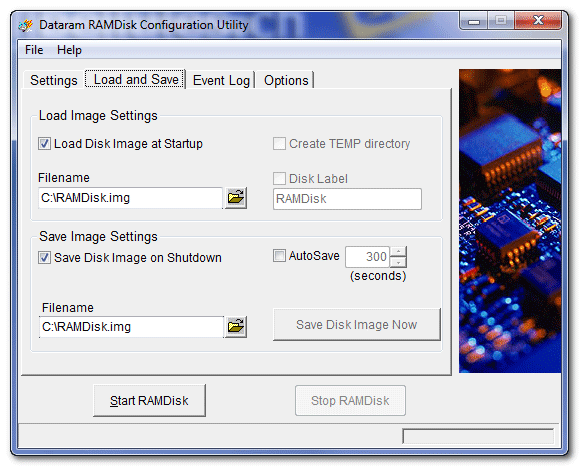The image size is (580, 467).
Task: Click the AutoSave seconds value field
Action: tap(368, 257)
